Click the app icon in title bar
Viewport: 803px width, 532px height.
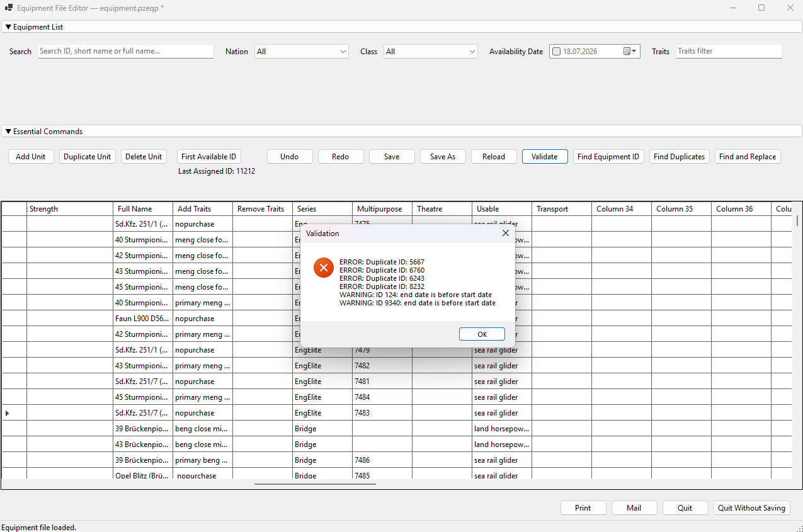(9, 8)
